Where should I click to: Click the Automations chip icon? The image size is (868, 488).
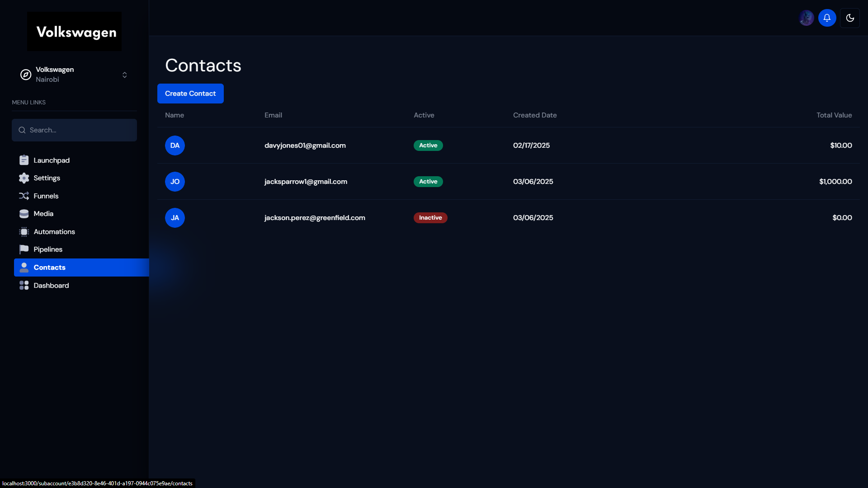[24, 232]
